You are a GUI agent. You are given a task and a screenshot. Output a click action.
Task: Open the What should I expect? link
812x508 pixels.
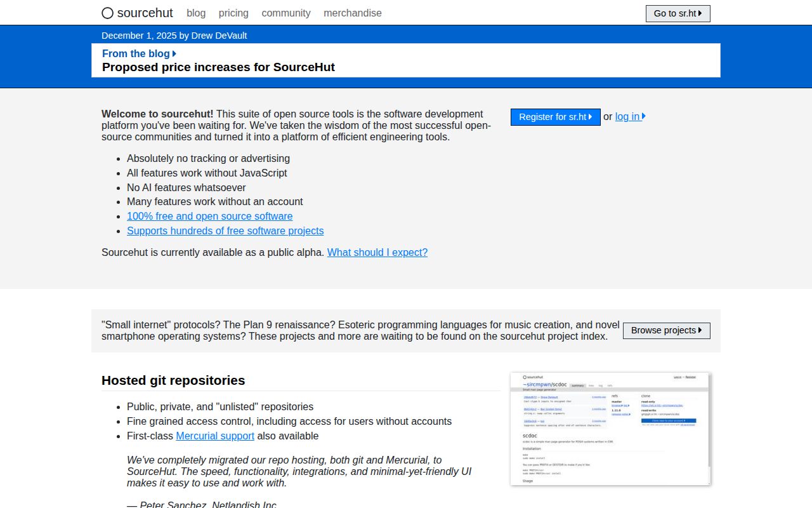click(x=377, y=252)
